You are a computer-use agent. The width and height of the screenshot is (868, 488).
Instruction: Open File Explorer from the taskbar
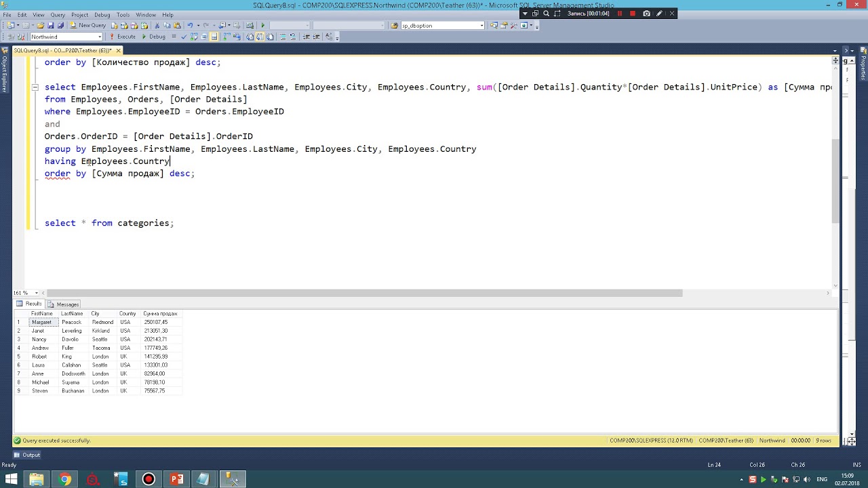[37, 479]
